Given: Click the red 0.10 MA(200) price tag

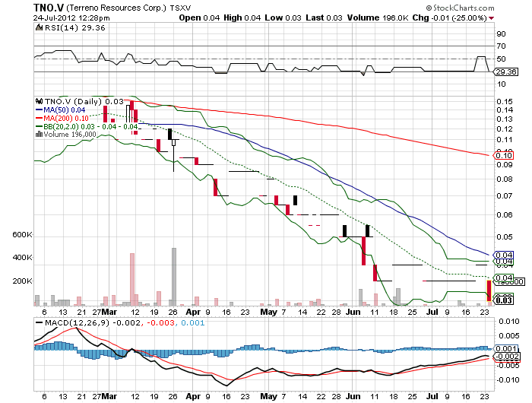Looking at the screenshot, I should point(504,155).
